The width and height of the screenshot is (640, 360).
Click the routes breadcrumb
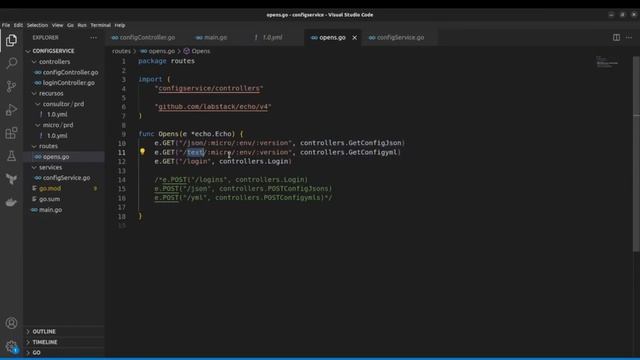coord(121,51)
